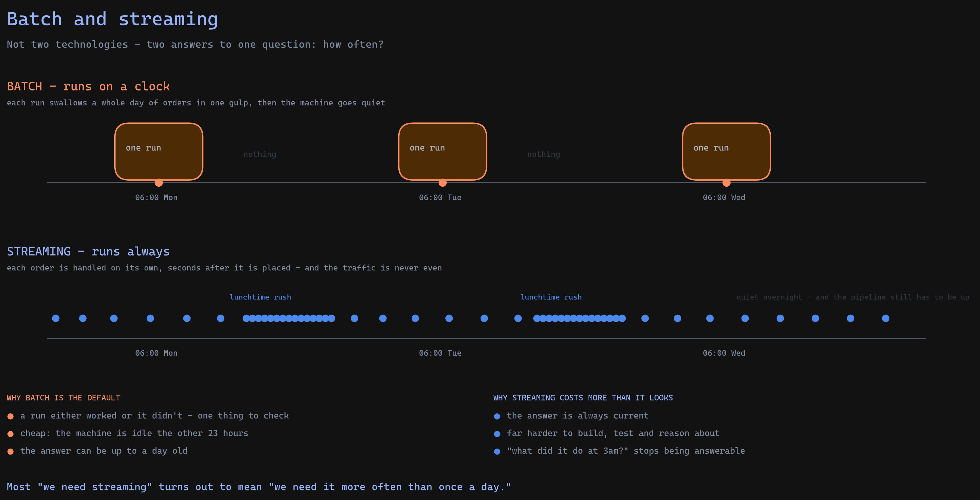Select "a run either worked or it didn't" bullet
Viewport: 980px width, 500px height.
154,416
